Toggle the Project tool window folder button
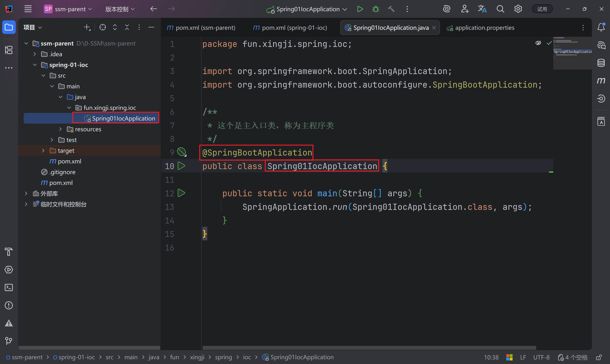610x364 pixels. coord(9,27)
